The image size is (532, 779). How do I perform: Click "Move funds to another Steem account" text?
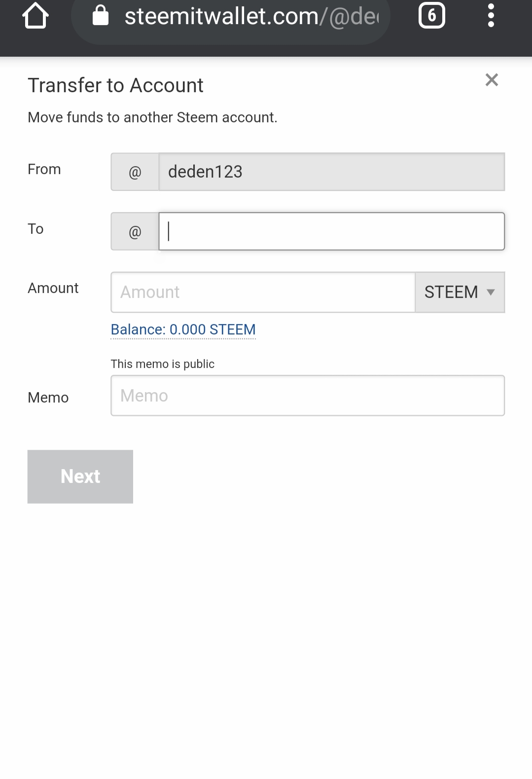click(152, 117)
